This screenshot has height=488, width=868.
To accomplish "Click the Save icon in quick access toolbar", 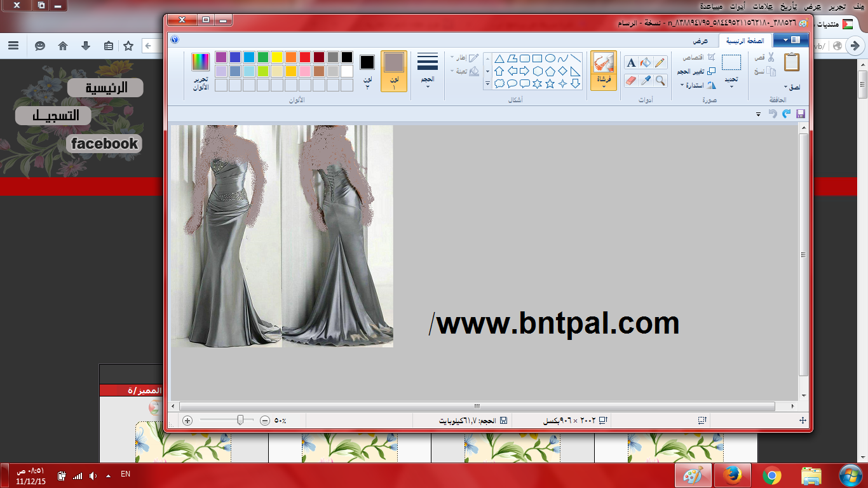I will pyautogui.click(x=800, y=114).
